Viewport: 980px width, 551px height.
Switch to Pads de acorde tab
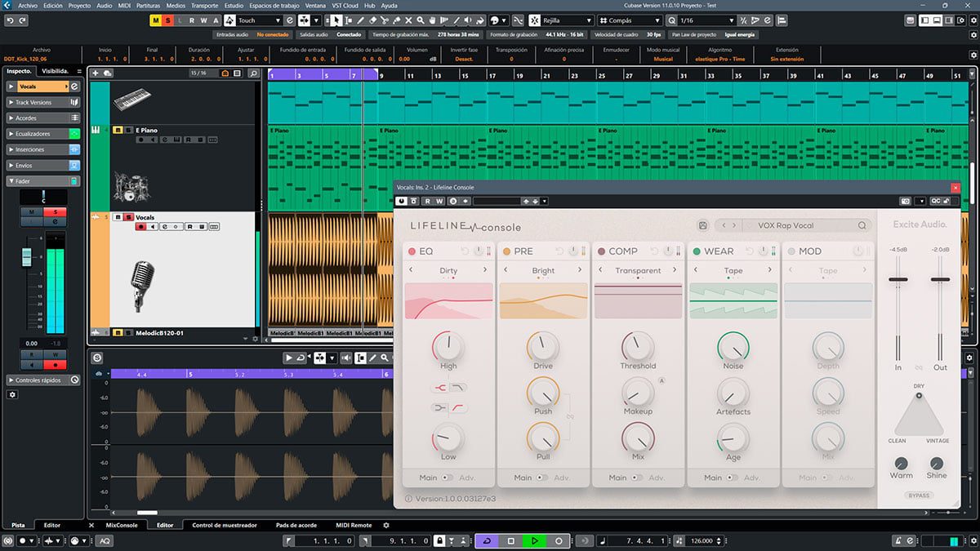(x=296, y=525)
